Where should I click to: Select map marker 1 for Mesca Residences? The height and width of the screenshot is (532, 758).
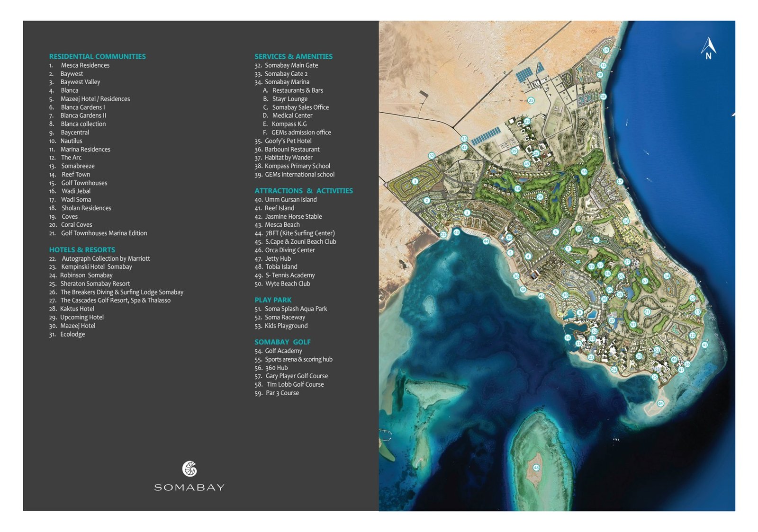click(467, 213)
